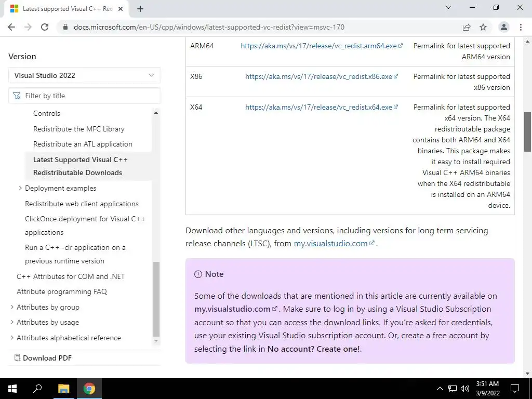This screenshot has height=399, width=532.
Task: Click the page scroll up arrow
Action: point(528,42)
